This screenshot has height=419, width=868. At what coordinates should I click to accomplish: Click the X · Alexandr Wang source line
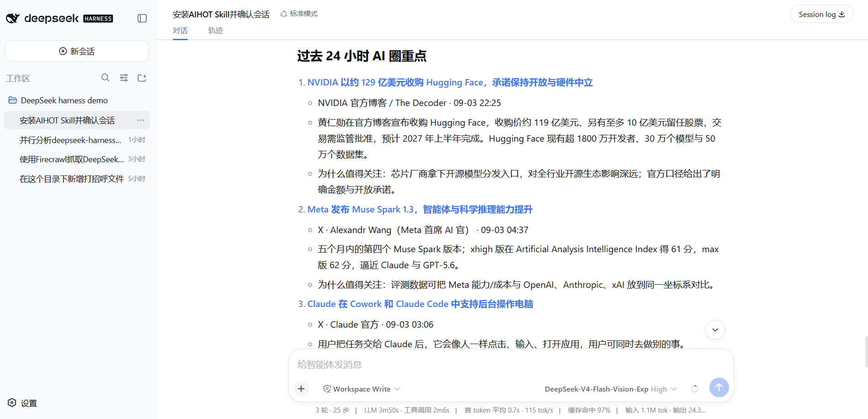coord(423,230)
